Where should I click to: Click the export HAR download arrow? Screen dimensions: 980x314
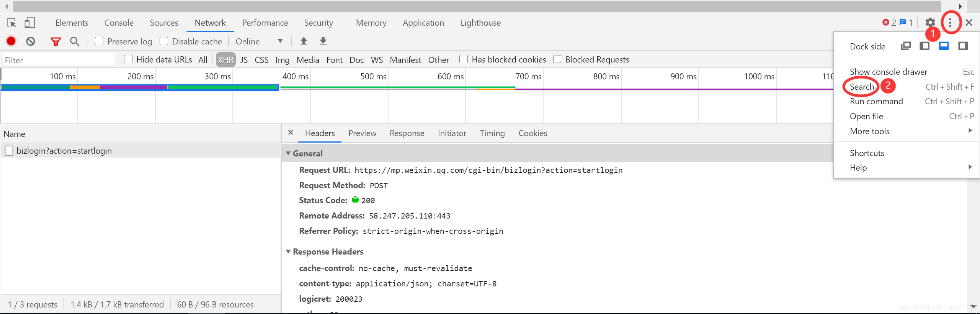pos(323,41)
